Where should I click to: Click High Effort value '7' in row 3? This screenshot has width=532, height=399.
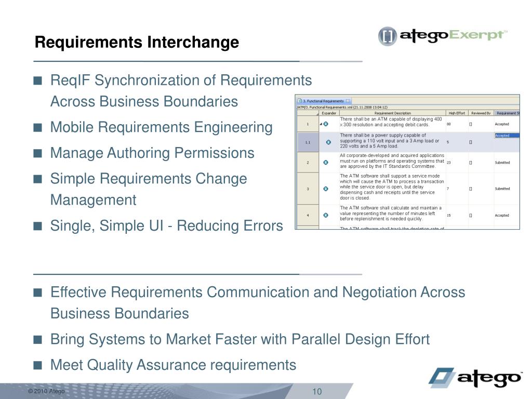pyautogui.click(x=448, y=189)
